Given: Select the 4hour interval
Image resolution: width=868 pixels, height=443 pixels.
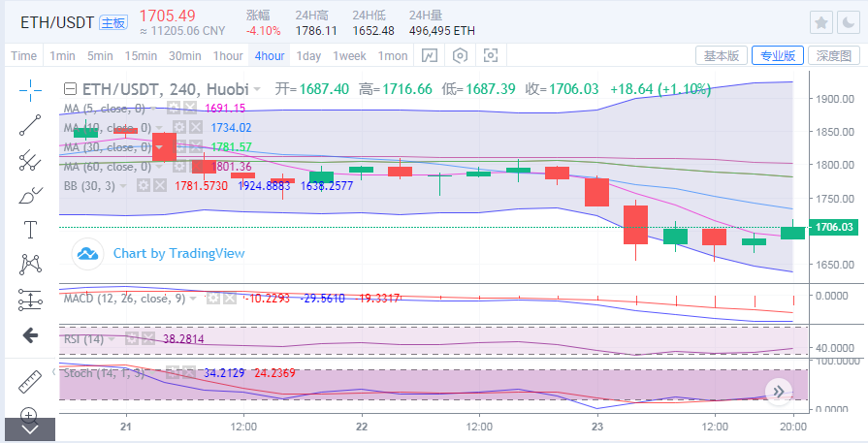Looking at the screenshot, I should 270,56.
